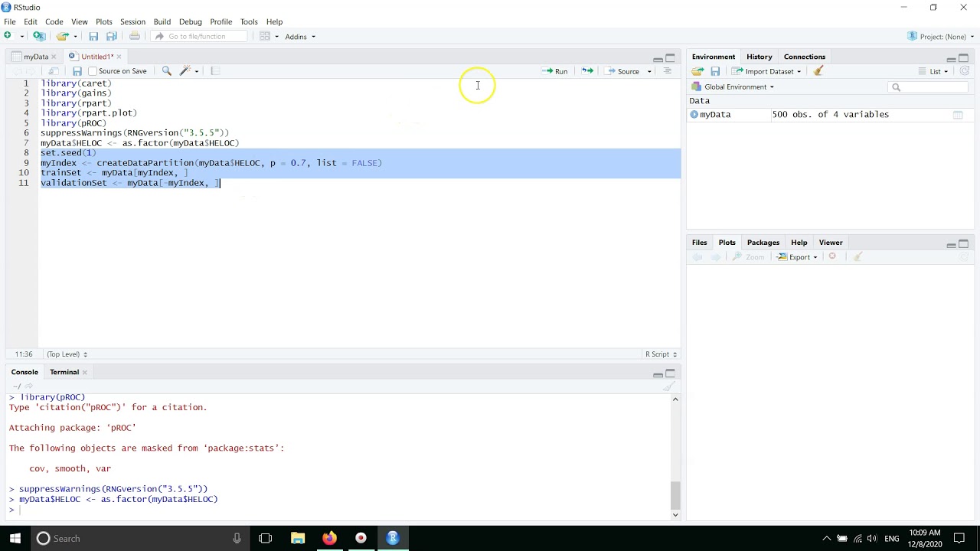Image resolution: width=980 pixels, height=551 pixels.
Task: Open the Viewer tab
Action: pos(831,243)
